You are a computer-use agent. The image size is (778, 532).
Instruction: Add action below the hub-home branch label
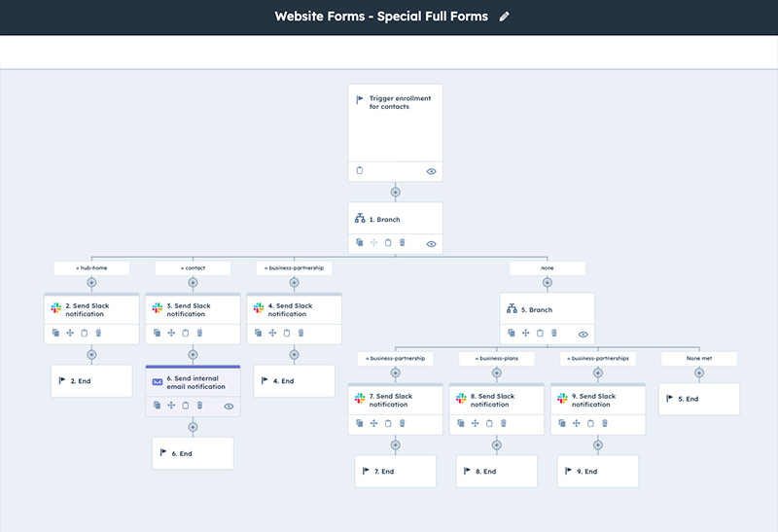coord(91,283)
